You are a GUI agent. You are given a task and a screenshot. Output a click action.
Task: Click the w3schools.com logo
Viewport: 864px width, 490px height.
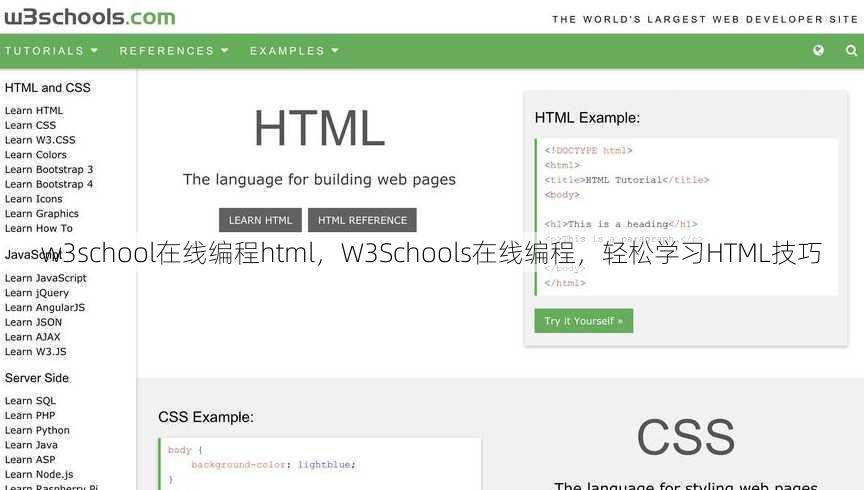(x=90, y=17)
